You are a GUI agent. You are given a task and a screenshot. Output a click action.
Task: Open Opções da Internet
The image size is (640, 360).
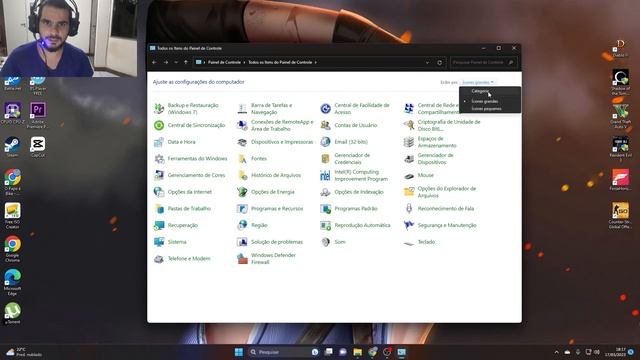click(183, 192)
